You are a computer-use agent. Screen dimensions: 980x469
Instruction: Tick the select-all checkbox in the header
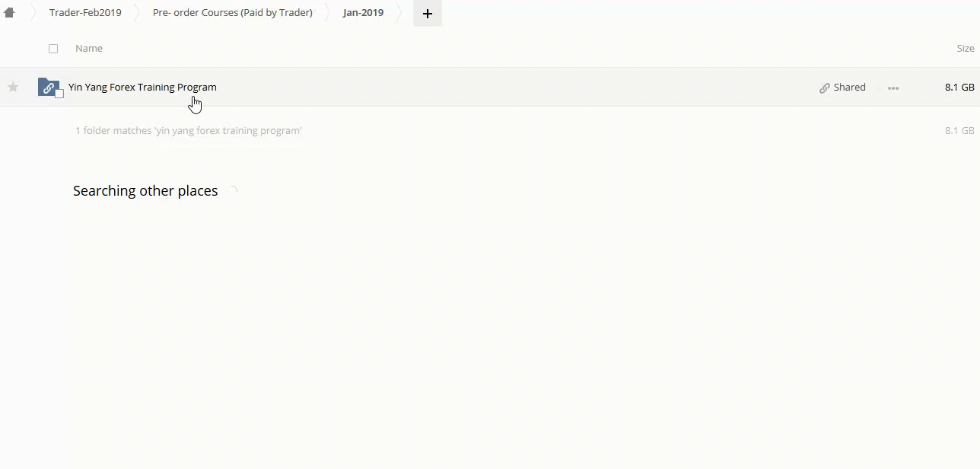[x=53, y=49]
